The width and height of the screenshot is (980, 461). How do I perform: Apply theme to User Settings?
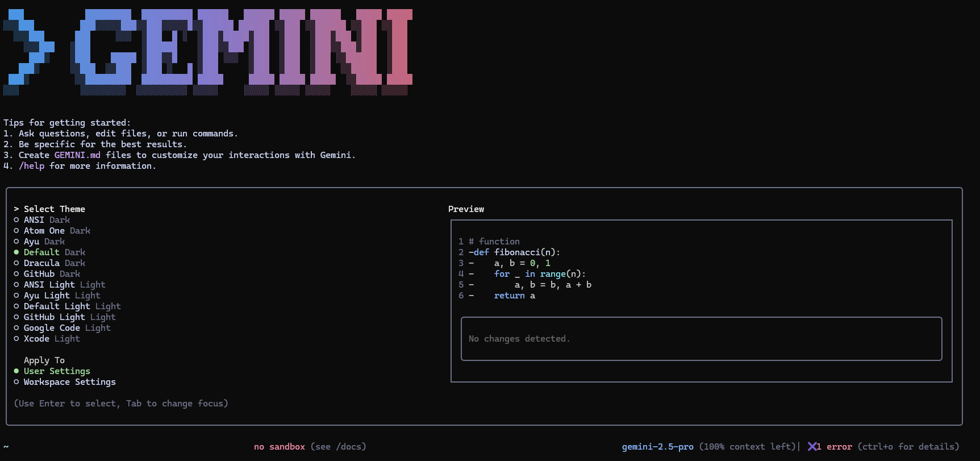pyautogui.click(x=57, y=371)
